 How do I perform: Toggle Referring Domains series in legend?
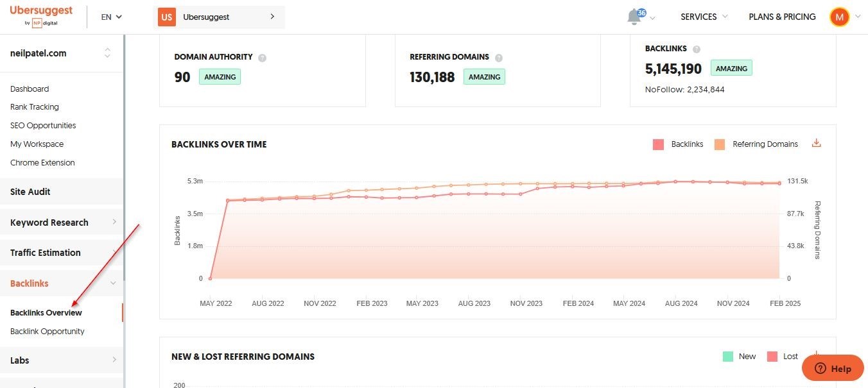(758, 144)
